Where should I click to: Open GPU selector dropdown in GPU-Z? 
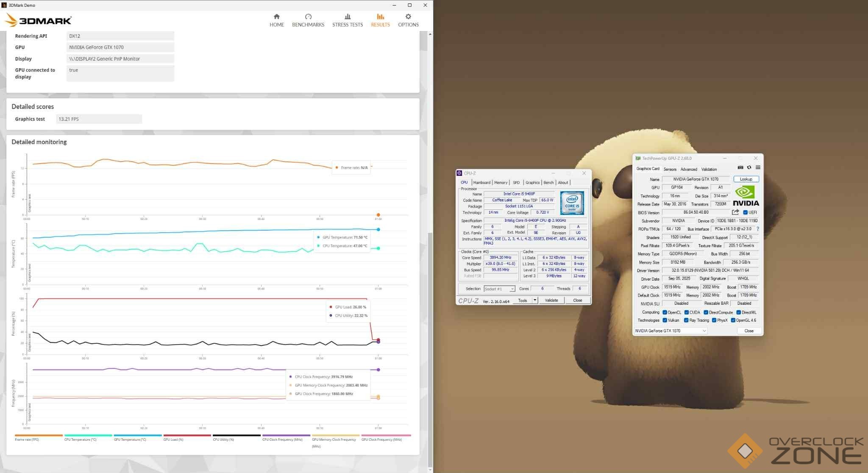coord(704,331)
